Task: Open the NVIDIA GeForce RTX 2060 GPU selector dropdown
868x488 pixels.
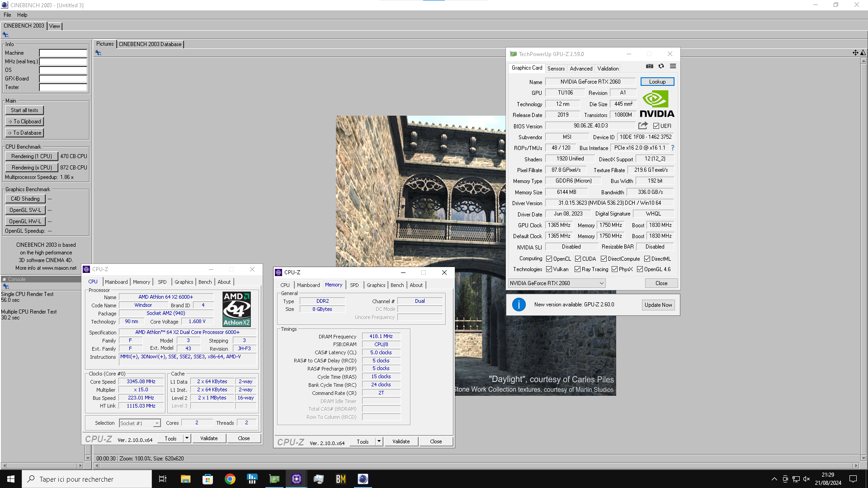Action: tap(557, 283)
